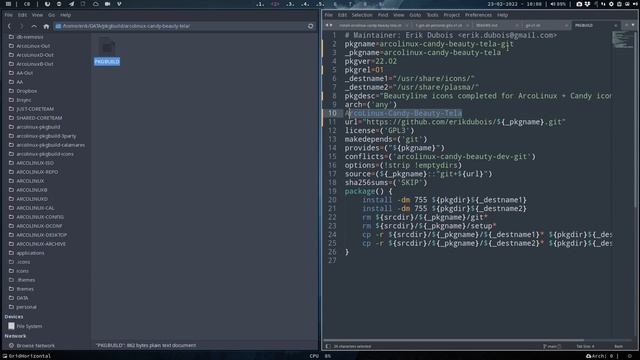This screenshot has width=640, height=360.
Task: Click the editor horizontal scrollbar
Action: 454,340
